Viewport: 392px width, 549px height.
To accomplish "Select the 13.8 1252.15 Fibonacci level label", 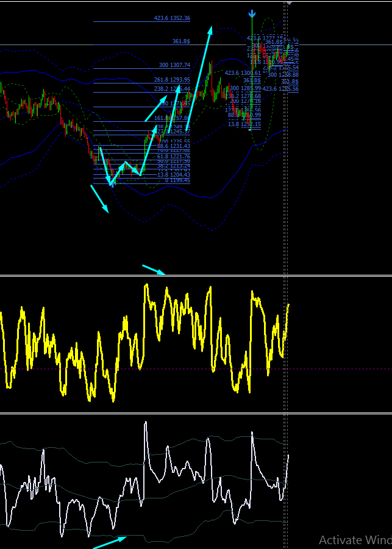I will coord(244,124).
